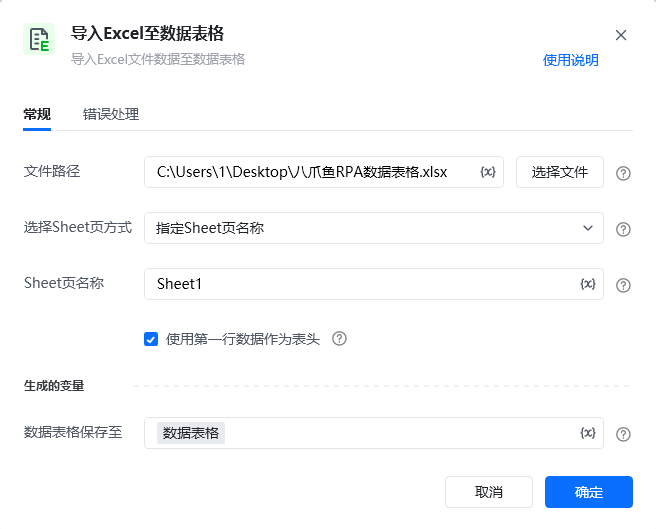
Task: Click the 选择文件 button
Action: click(560, 172)
